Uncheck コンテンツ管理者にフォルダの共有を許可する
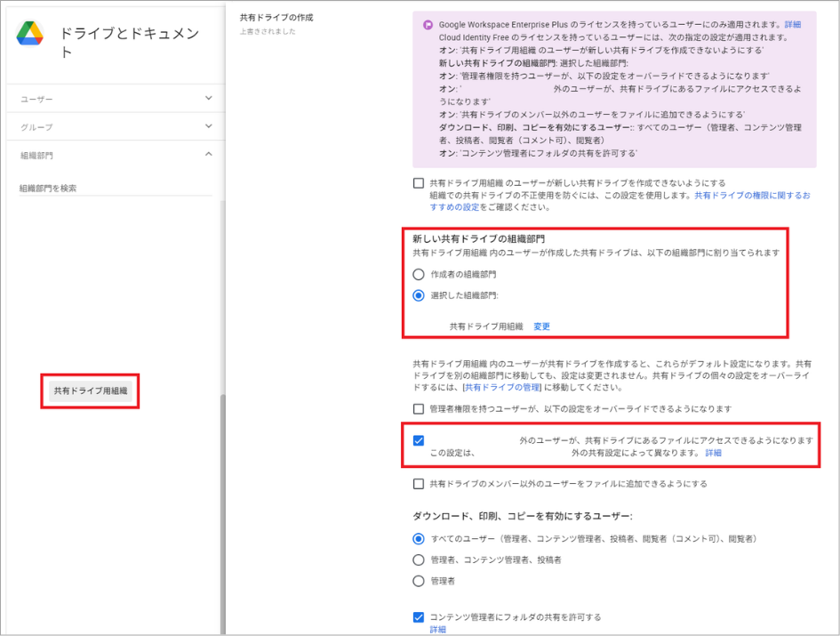This screenshot has width=840, height=636. click(x=419, y=617)
